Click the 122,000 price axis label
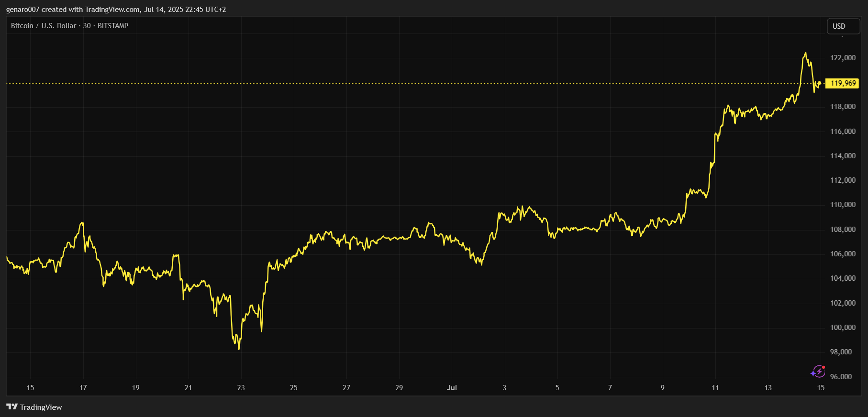This screenshot has height=417, width=868. tap(843, 58)
